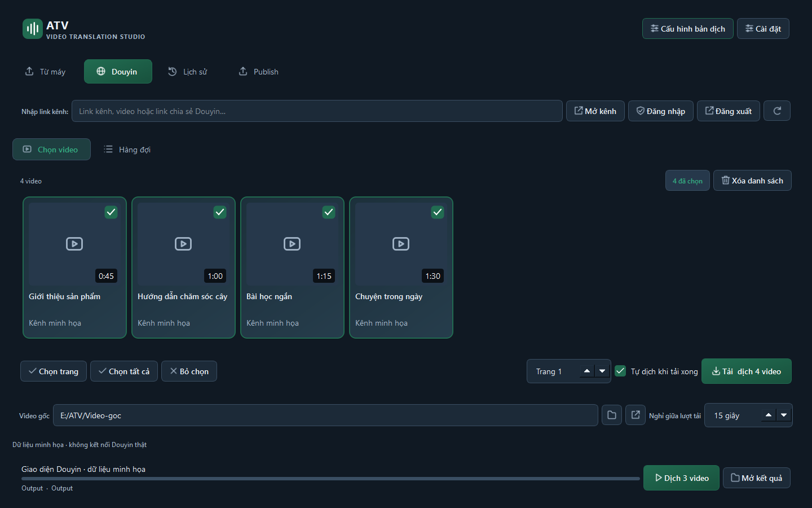
Task: Increase the Trang page number
Action: (x=587, y=371)
